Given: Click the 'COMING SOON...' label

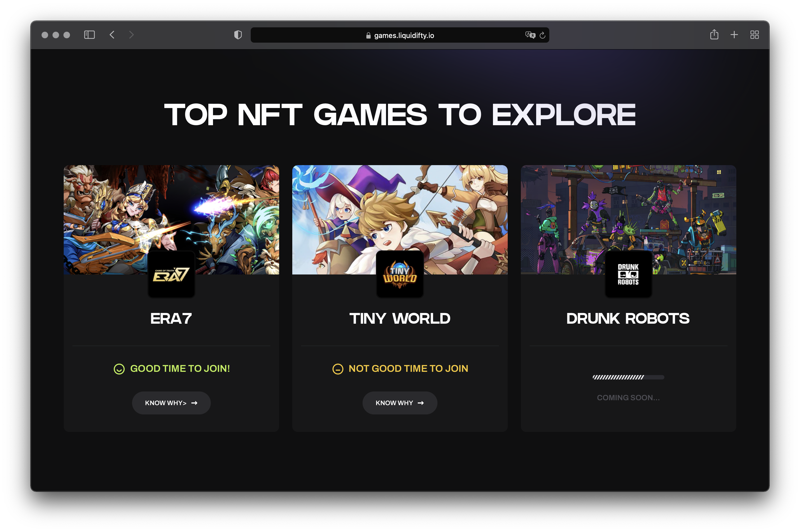Looking at the screenshot, I should (628, 398).
